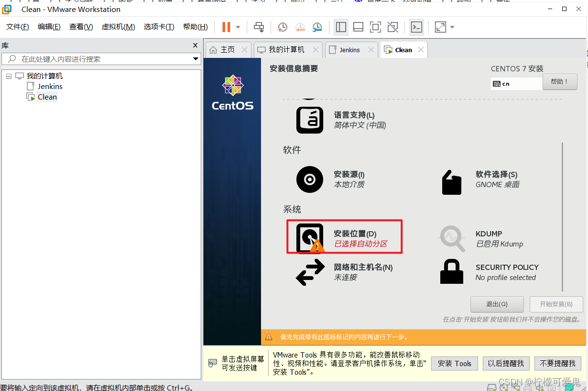
Task: Close the 主页 tab
Action: (x=244, y=50)
